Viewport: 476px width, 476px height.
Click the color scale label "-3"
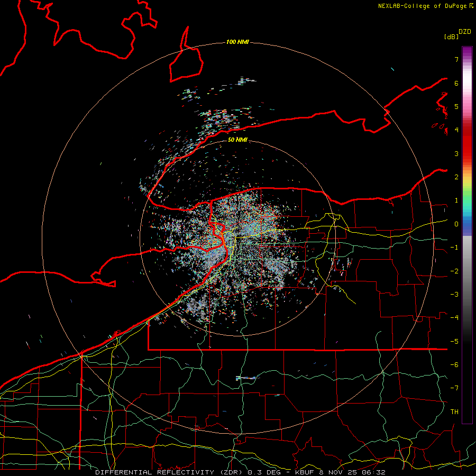[454, 295]
